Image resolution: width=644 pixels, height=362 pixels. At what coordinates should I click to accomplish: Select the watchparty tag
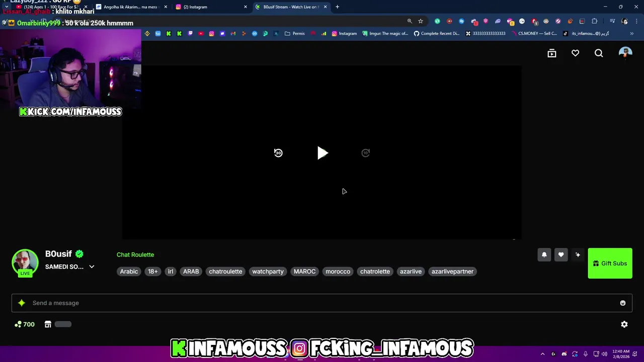coord(268,271)
